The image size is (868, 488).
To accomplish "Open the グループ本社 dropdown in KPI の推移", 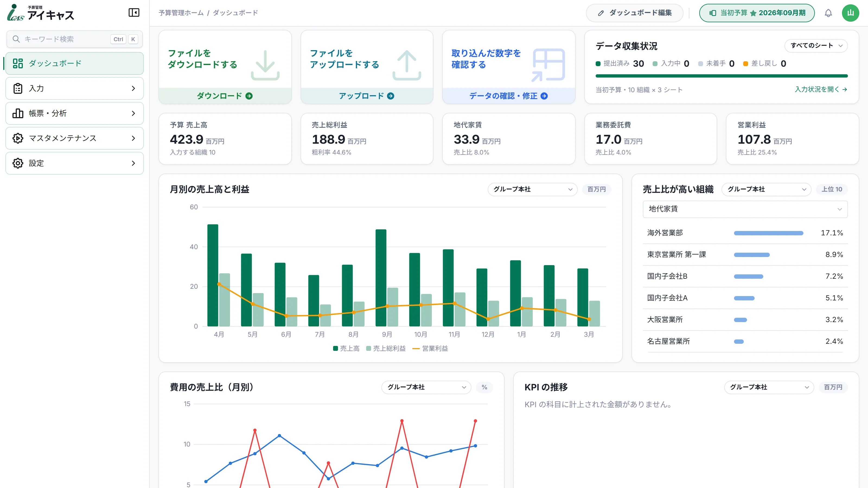I will point(769,387).
